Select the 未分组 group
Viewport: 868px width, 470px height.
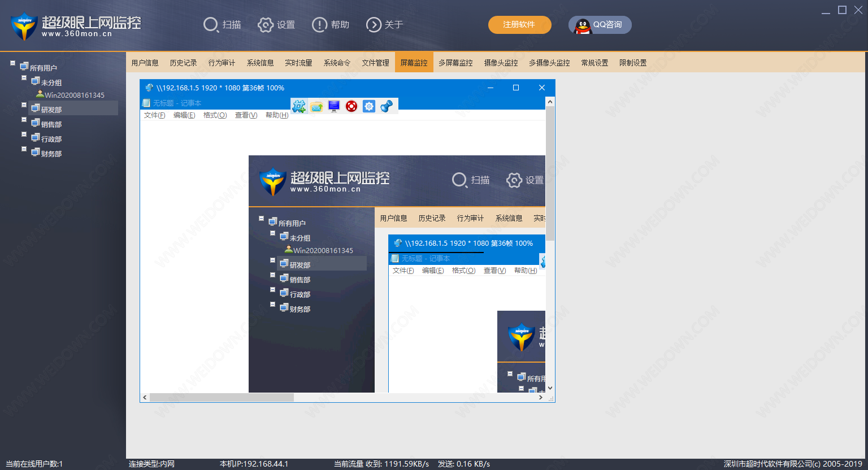(51, 82)
